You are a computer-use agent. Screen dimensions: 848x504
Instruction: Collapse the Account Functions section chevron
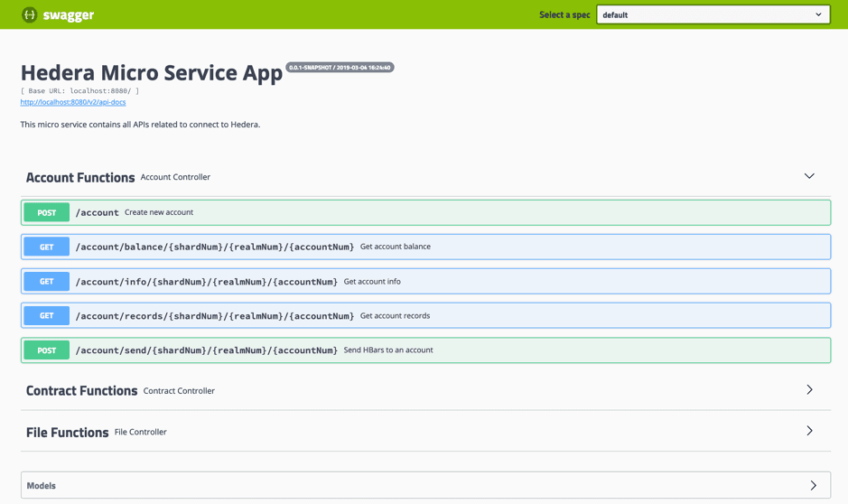click(x=809, y=176)
